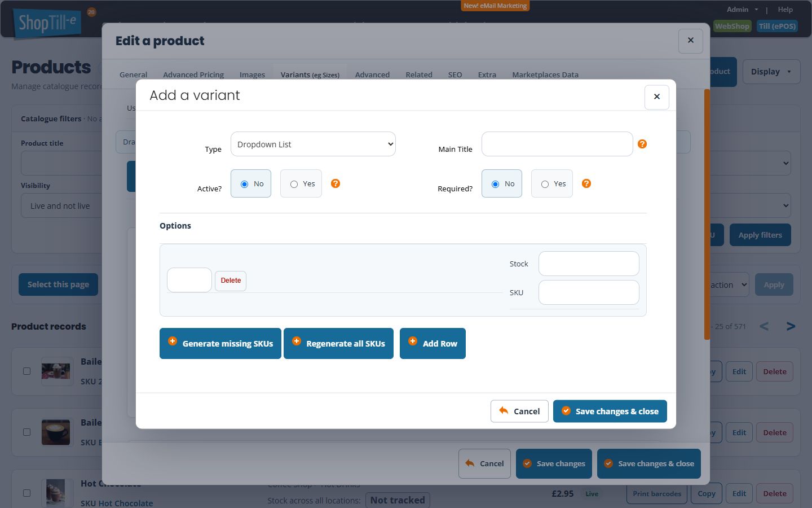812x508 pixels.
Task: Open Main Title help question mark icon
Action: pos(642,144)
